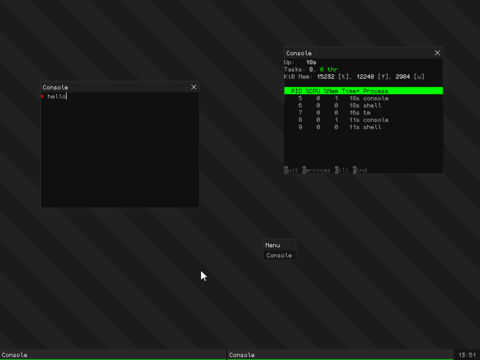
Task: Select the shell process row with PID 9
Action: coord(363,127)
